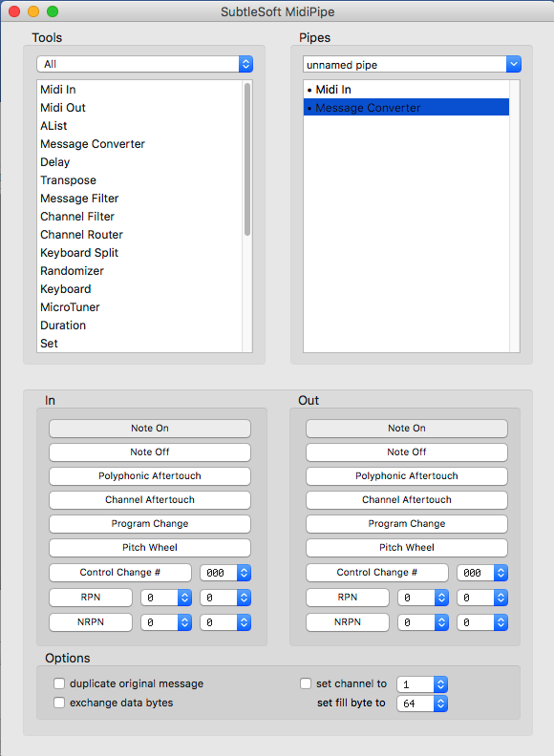554x756 pixels.
Task: Open the Out RPN first value dropdown
Action: pyautogui.click(x=423, y=598)
